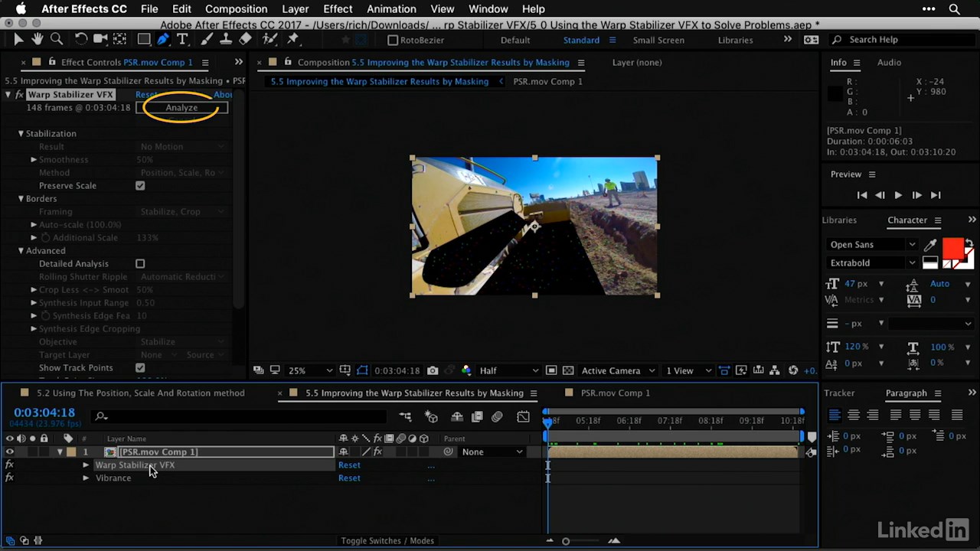Viewport: 980px width, 551px height.
Task: Select the Small Screen workspace
Action: click(x=658, y=40)
